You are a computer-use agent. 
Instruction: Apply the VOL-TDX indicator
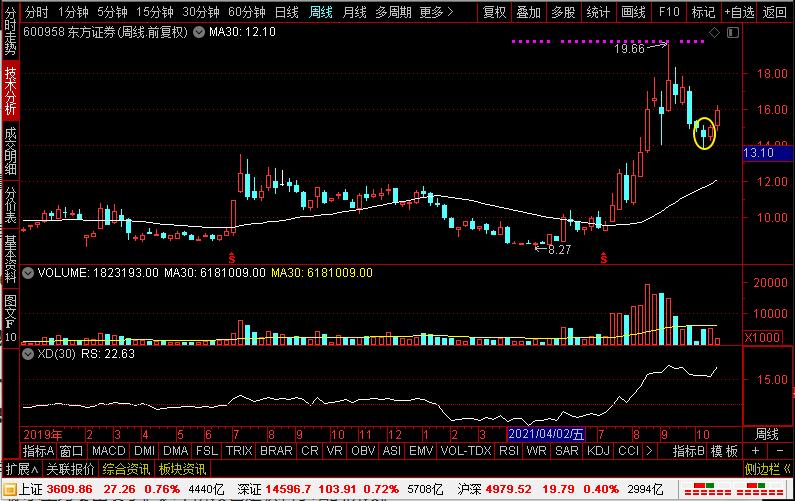(x=466, y=451)
